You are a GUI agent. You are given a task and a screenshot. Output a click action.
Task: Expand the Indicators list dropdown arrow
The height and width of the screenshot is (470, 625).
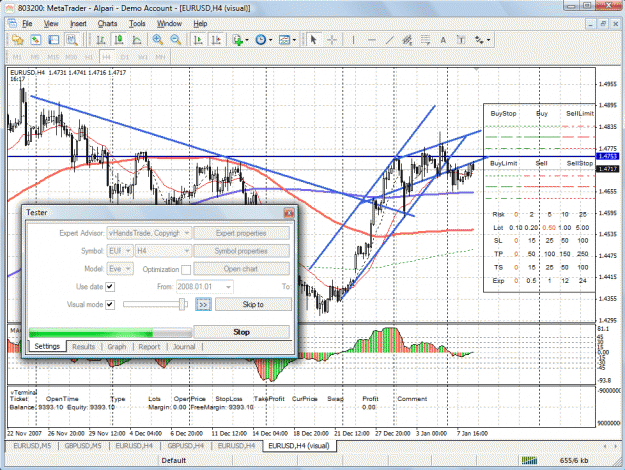point(247,40)
